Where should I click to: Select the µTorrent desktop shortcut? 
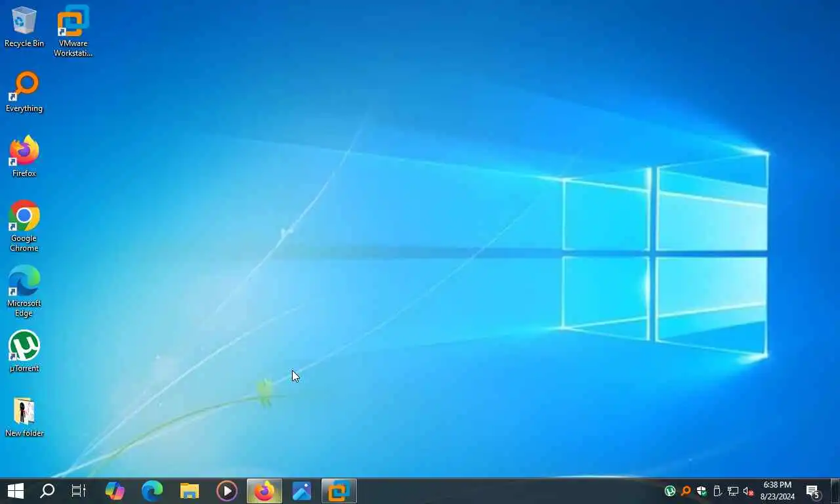tap(24, 352)
